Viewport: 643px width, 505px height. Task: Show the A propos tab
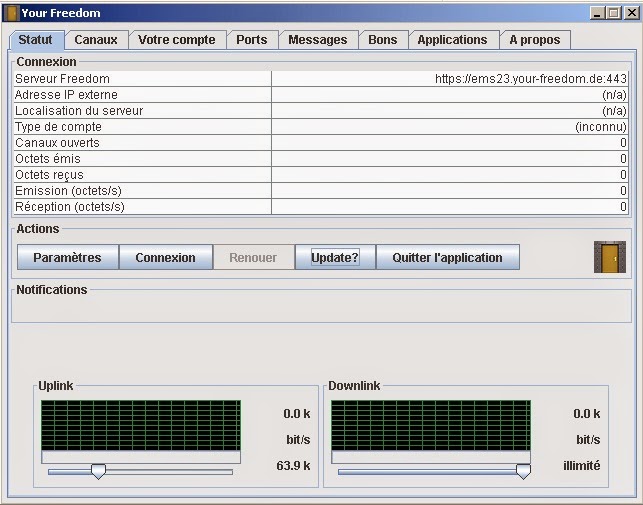click(x=535, y=40)
